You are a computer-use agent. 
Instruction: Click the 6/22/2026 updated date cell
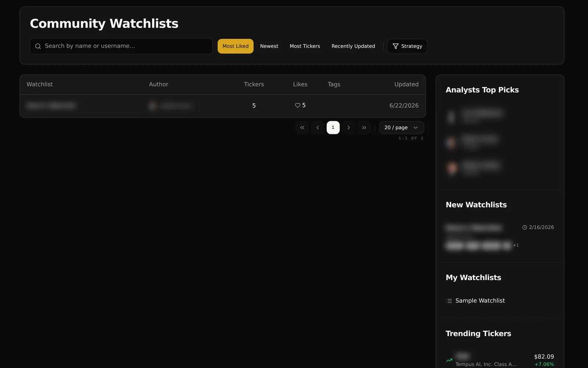[404, 106]
